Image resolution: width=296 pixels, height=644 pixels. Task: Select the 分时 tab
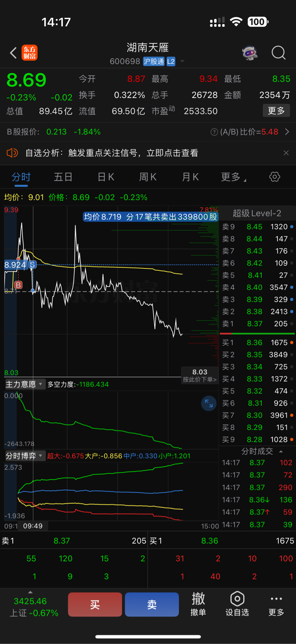click(21, 177)
